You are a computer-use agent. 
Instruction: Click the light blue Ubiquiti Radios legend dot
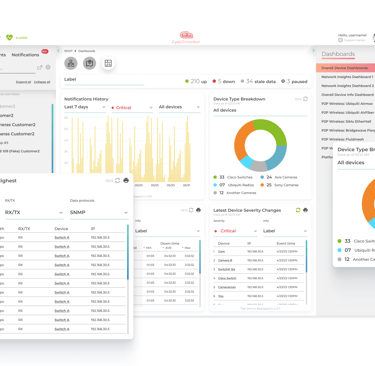pyautogui.click(x=215, y=185)
